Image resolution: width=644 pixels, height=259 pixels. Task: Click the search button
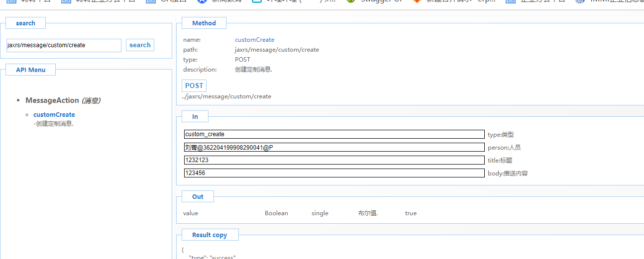pyautogui.click(x=140, y=45)
